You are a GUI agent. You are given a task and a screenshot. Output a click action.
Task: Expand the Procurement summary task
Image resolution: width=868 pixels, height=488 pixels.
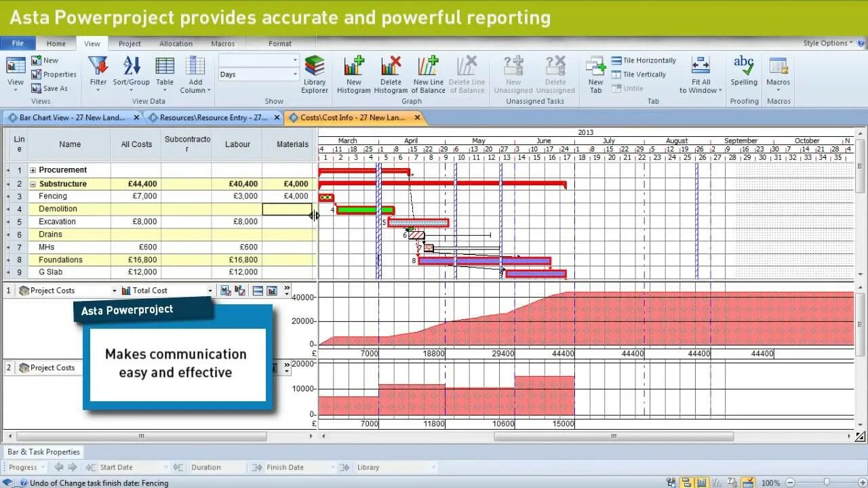33,170
